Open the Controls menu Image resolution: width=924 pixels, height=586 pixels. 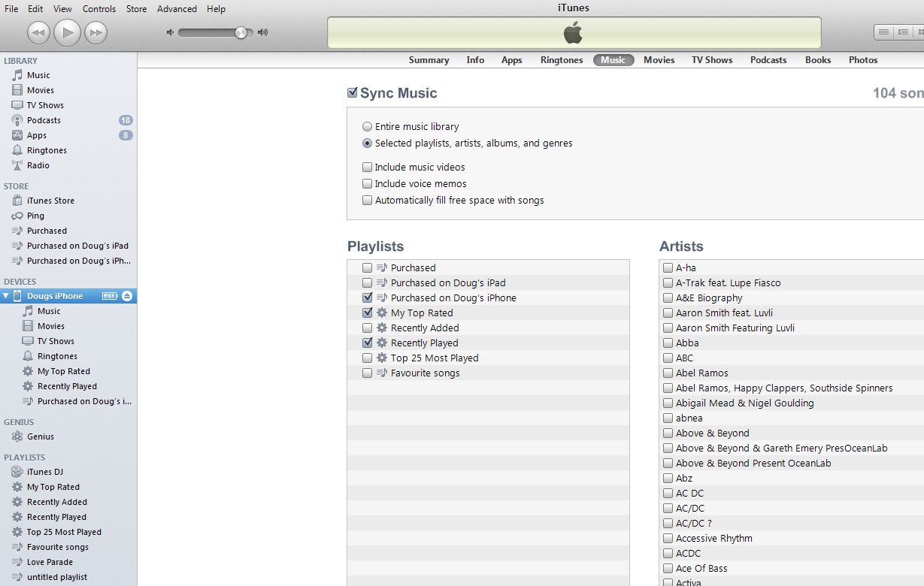99,9
